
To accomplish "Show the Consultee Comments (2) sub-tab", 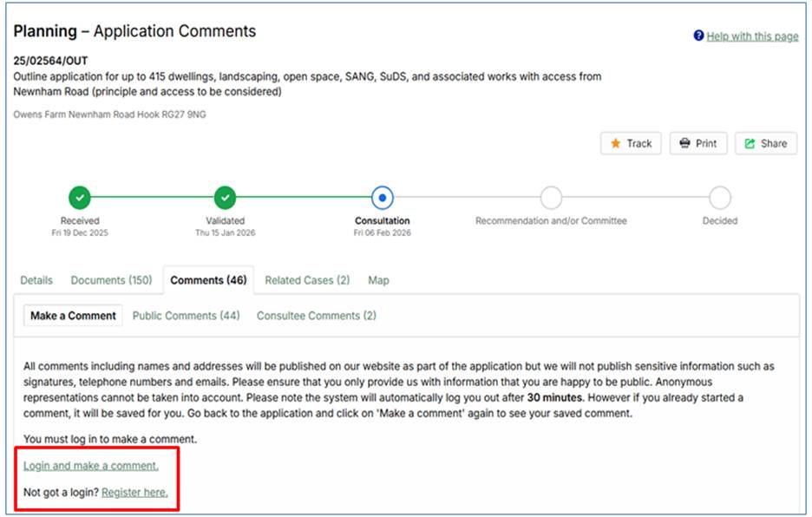I will click(x=316, y=316).
